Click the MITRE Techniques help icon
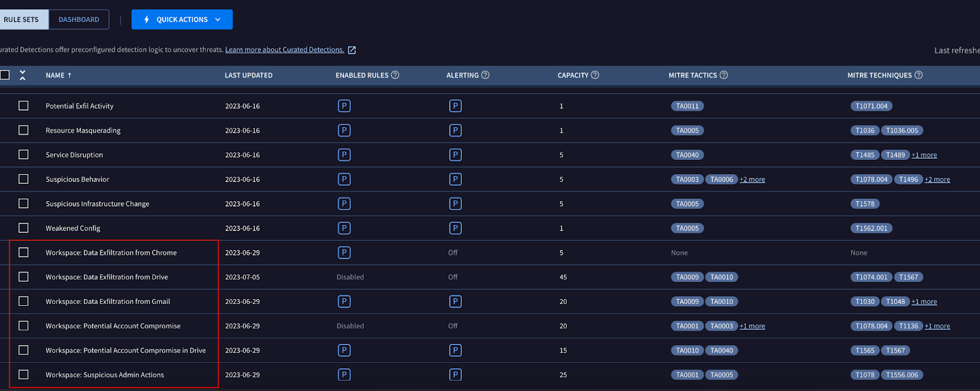980x391 pixels. coord(918,75)
